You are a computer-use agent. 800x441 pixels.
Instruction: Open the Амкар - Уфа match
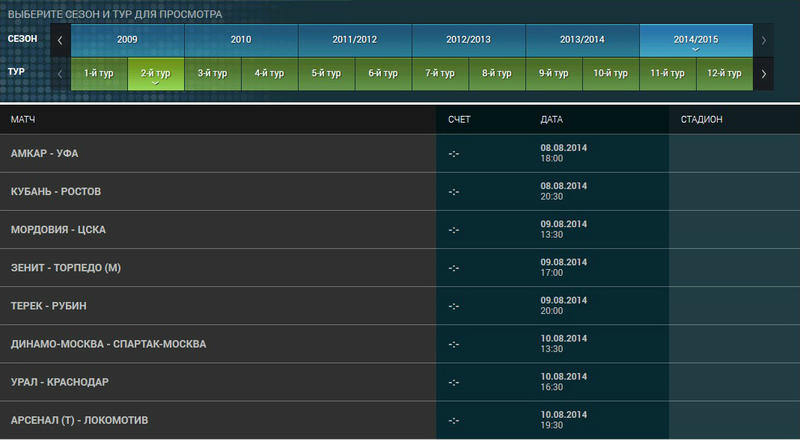pos(44,153)
